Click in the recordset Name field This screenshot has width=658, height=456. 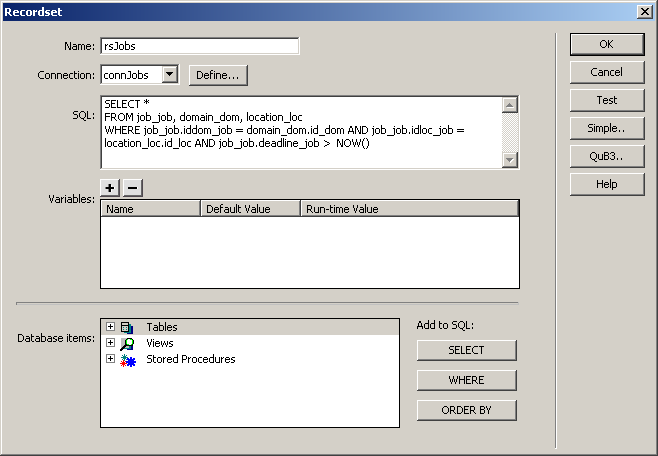200,46
